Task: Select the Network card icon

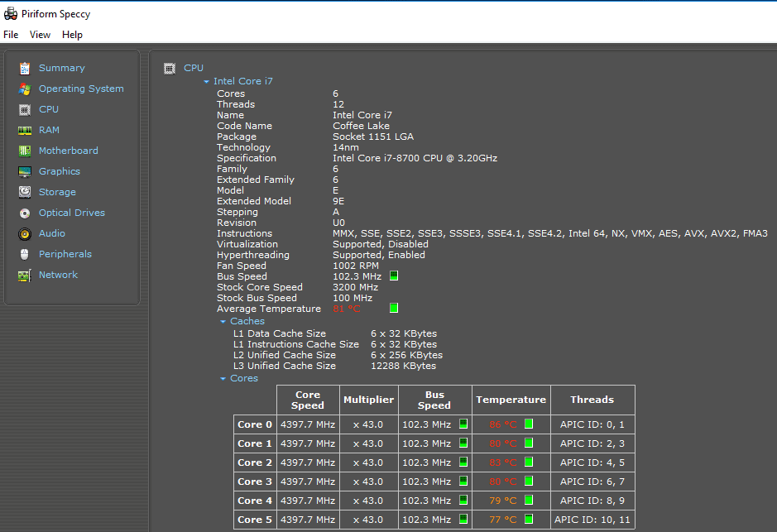Action: click(x=25, y=276)
